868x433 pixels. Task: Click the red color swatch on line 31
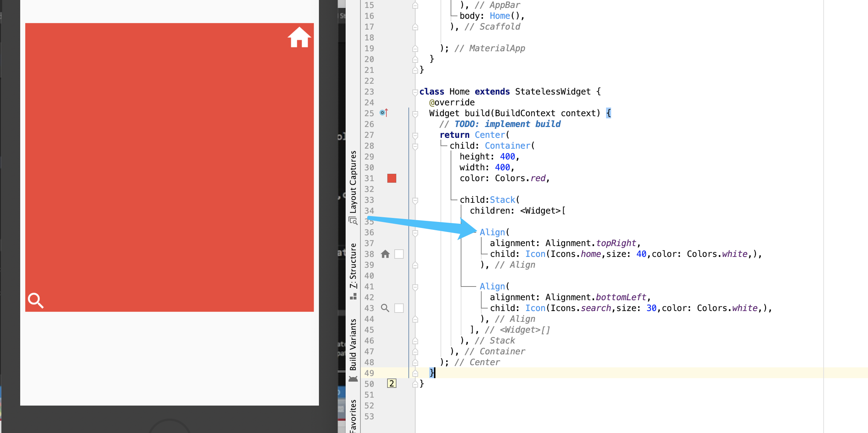(392, 178)
